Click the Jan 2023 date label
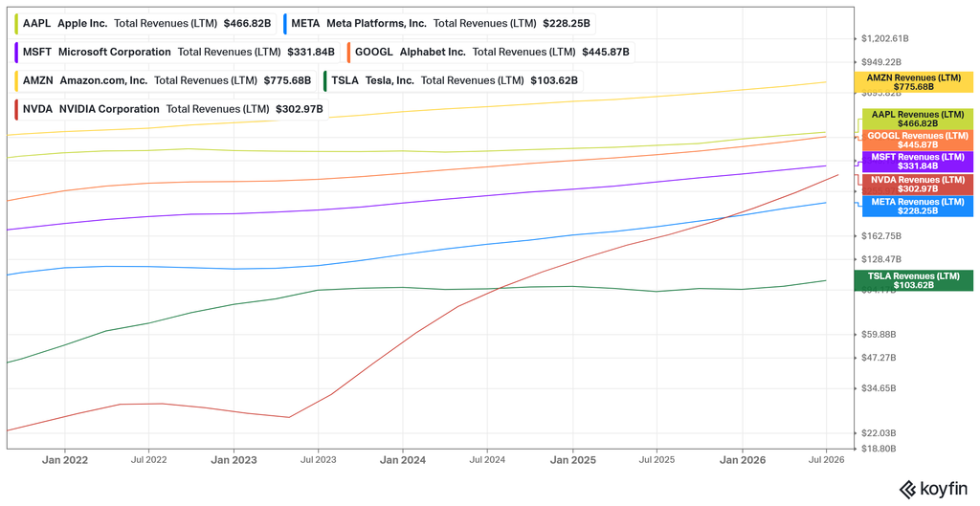This screenshot has width=980, height=506. 234,460
